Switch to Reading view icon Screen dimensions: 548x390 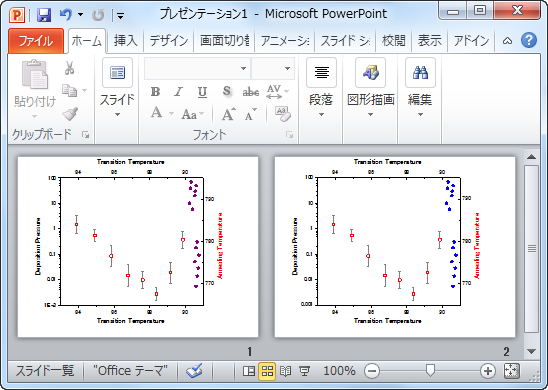[286, 371]
